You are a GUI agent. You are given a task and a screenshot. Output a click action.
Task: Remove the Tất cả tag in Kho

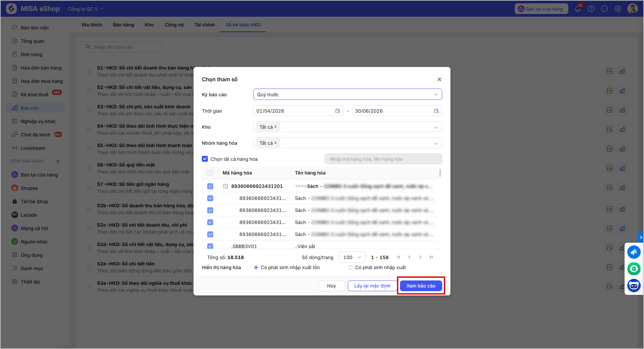click(x=275, y=127)
